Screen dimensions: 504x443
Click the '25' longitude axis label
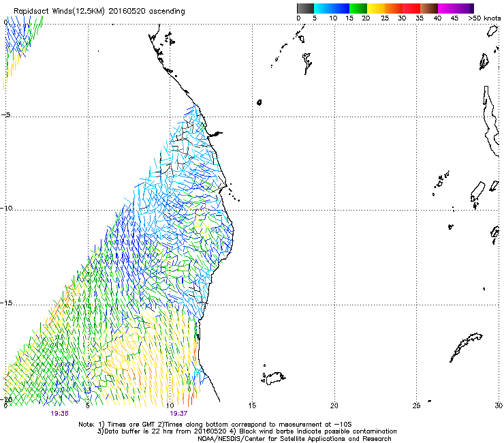(x=416, y=406)
